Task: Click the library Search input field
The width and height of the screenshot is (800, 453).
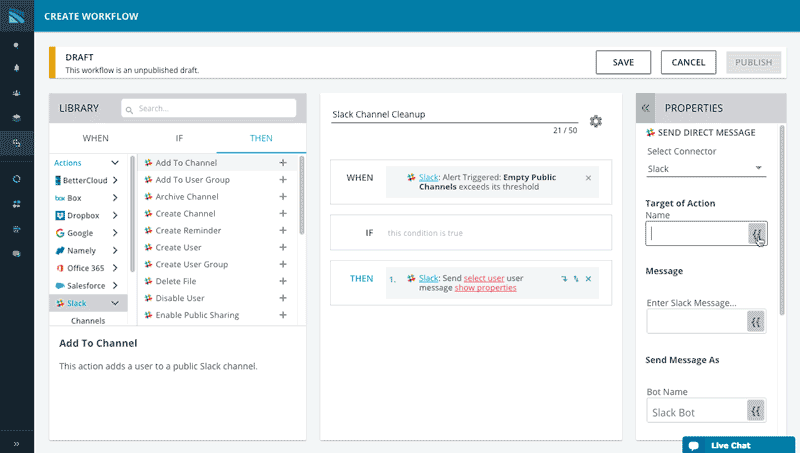Action: [x=209, y=108]
